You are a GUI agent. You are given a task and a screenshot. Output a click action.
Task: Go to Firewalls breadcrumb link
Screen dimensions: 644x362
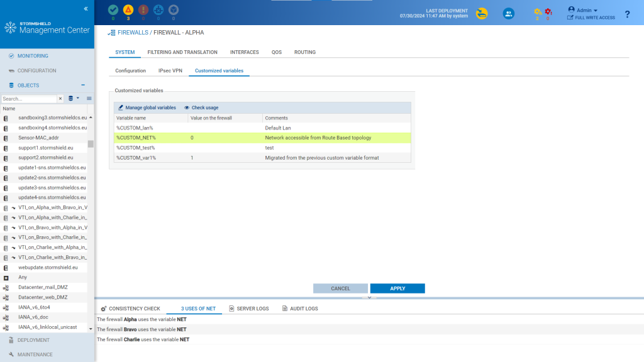tap(133, 33)
